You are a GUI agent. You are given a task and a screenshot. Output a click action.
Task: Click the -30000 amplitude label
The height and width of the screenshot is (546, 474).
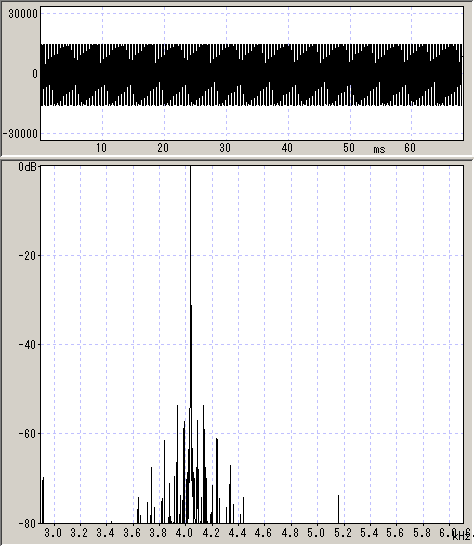(x=20, y=134)
